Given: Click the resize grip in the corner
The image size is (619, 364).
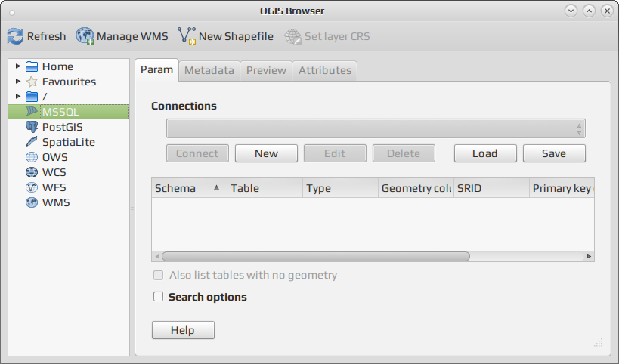Looking at the screenshot, I should 598,342.
